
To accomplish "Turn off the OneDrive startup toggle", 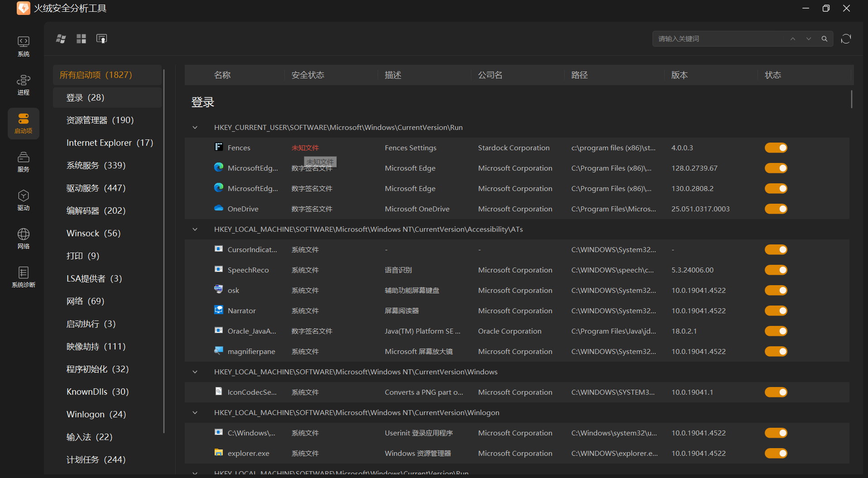I will pos(776,209).
